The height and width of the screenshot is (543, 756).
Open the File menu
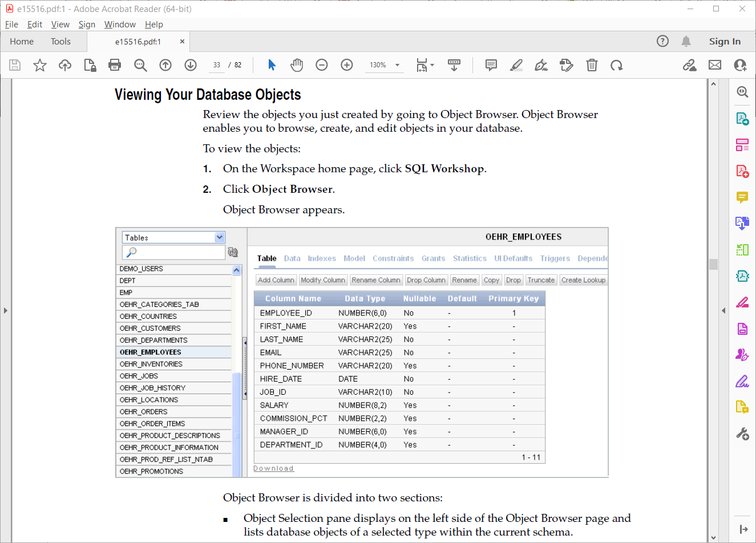click(11, 25)
